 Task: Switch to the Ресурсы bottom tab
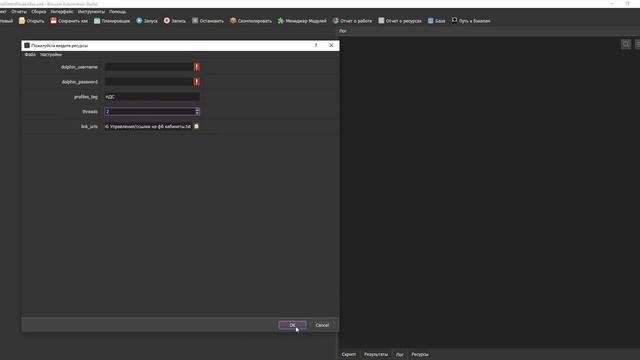420,354
